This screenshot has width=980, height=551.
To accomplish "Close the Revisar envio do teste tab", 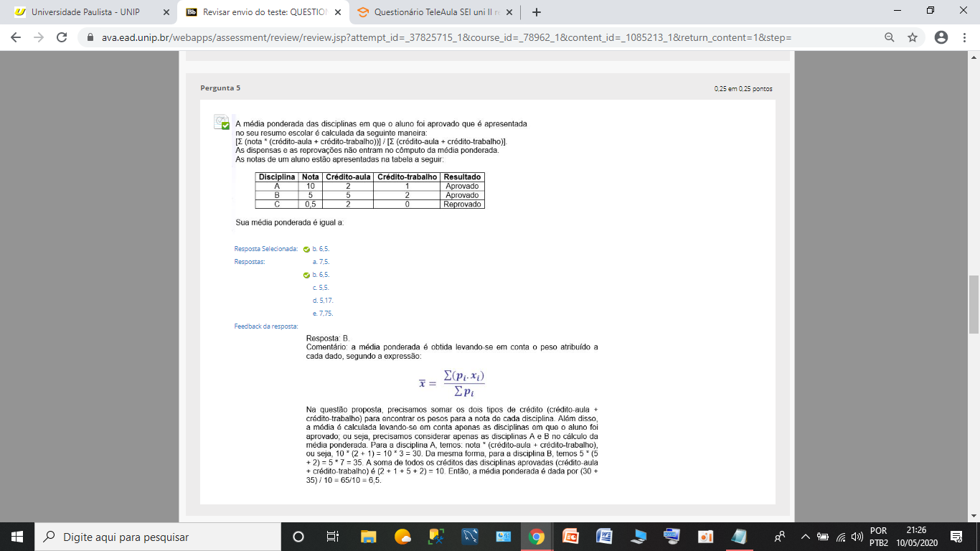I will pyautogui.click(x=338, y=12).
